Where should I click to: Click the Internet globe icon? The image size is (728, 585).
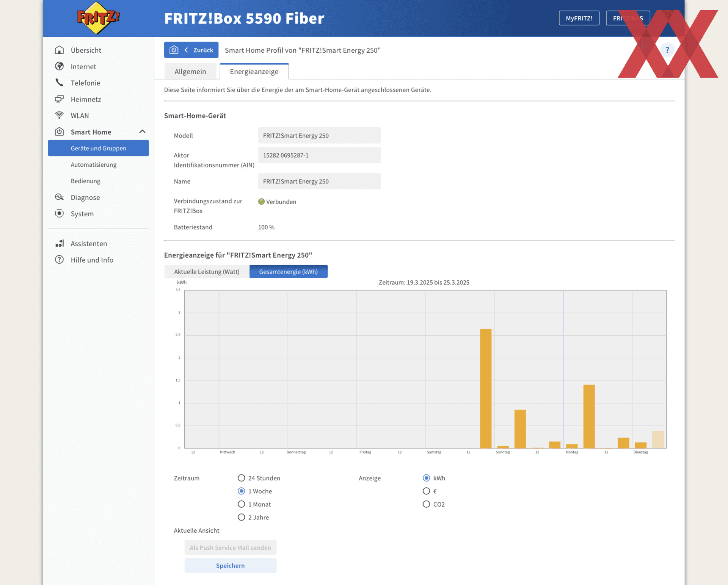point(59,66)
